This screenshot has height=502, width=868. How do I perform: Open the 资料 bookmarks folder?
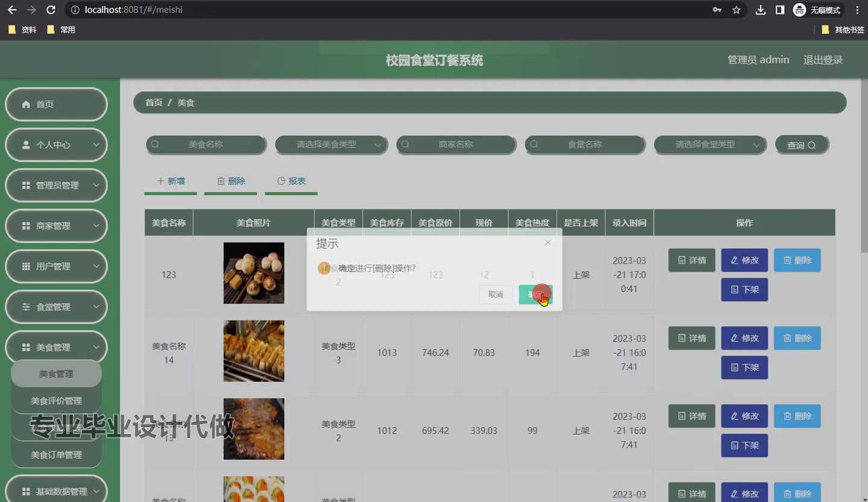point(23,30)
